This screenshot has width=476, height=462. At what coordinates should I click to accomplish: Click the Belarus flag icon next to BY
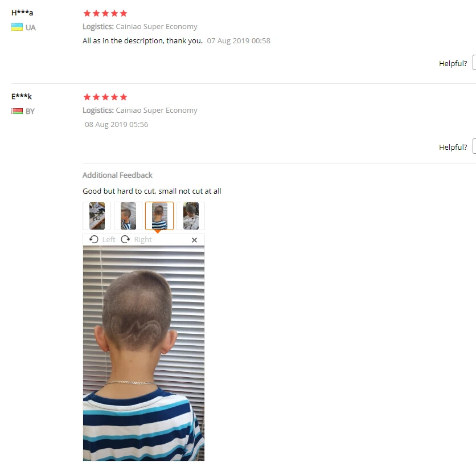pyautogui.click(x=17, y=111)
